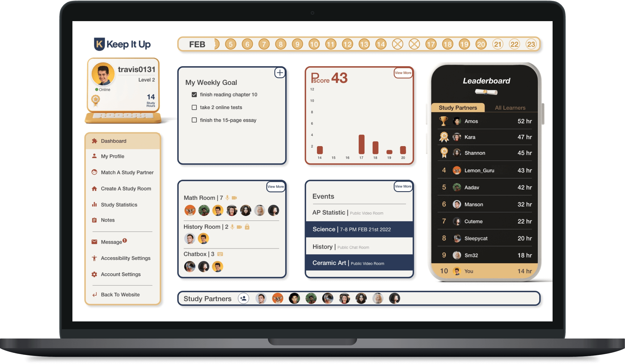The width and height of the screenshot is (625, 364).
Task: Select Study Partners leaderboard tab
Action: pos(458,108)
